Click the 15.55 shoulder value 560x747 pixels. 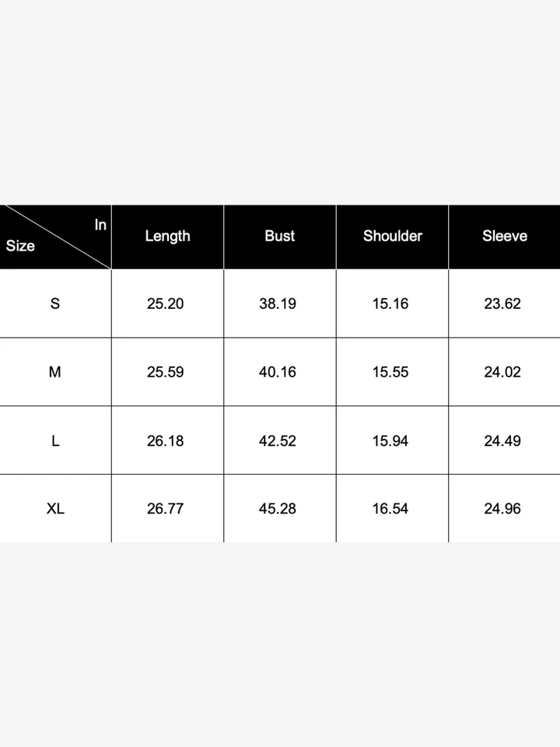(x=390, y=372)
